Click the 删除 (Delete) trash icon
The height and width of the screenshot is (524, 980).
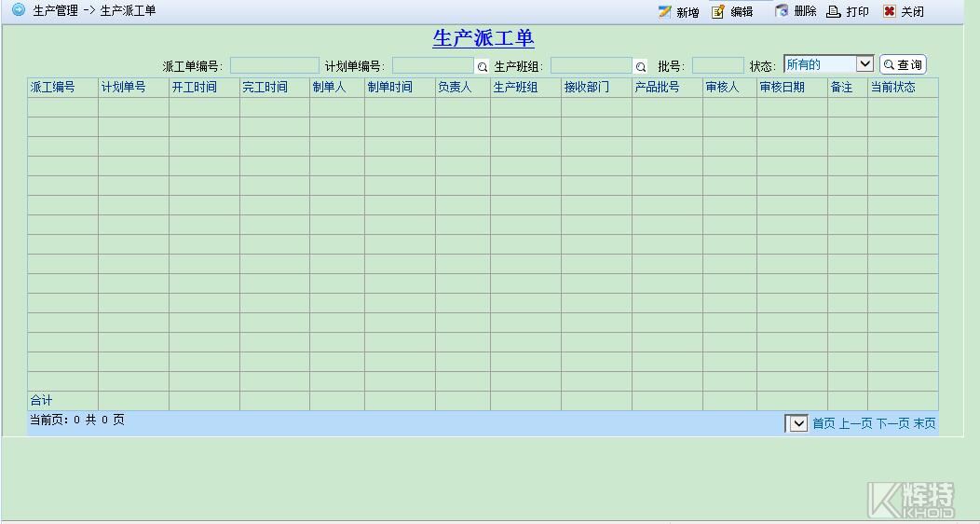(x=782, y=11)
